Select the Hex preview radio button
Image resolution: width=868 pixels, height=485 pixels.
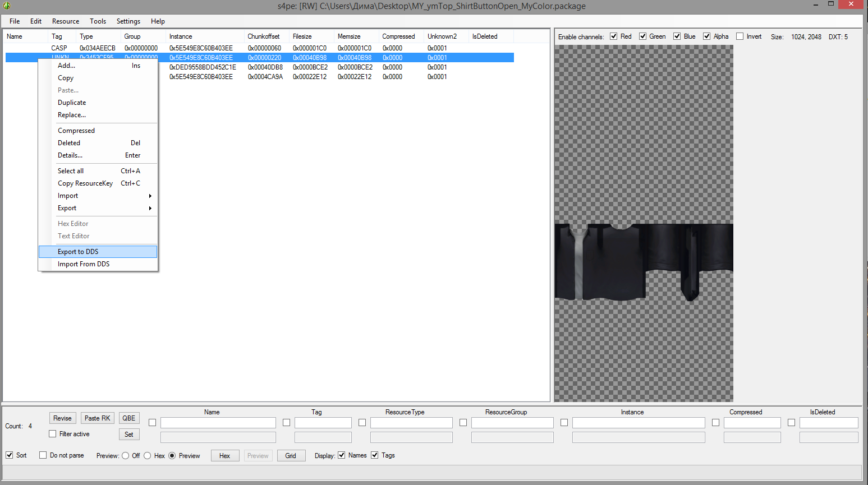click(x=148, y=456)
